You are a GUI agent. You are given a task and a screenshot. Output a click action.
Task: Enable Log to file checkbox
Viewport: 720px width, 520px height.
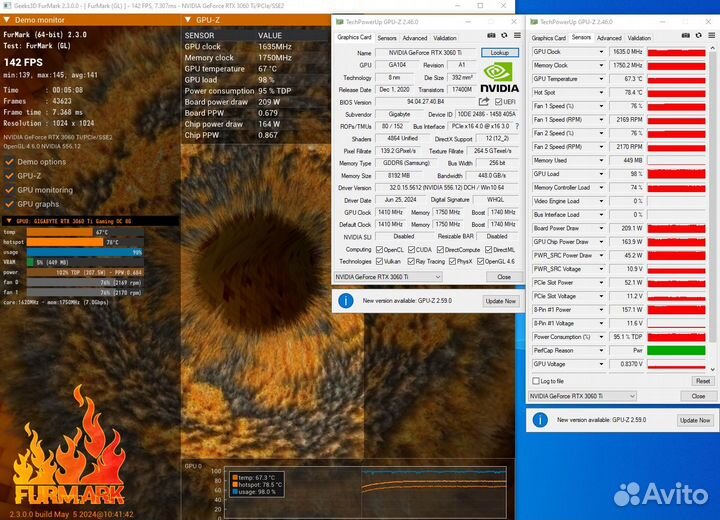pos(536,381)
